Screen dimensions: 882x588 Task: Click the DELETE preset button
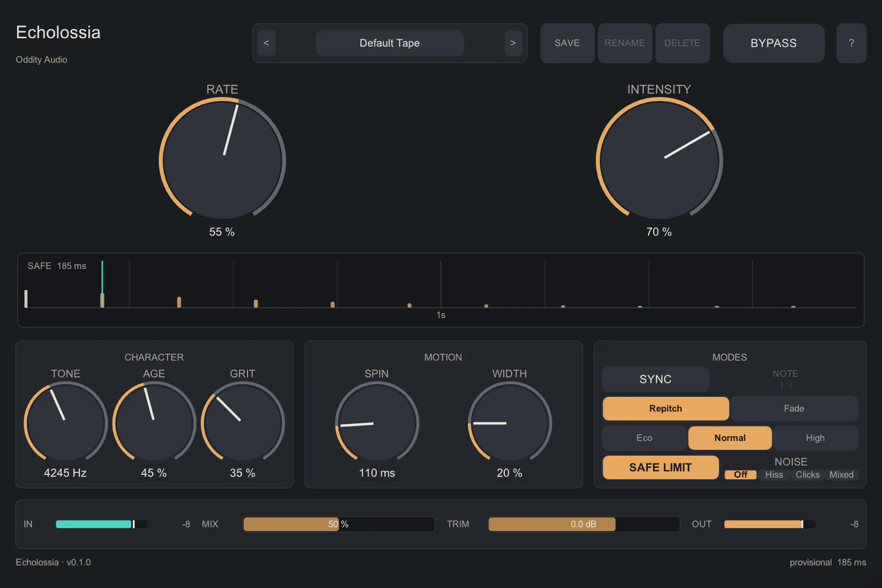(682, 43)
